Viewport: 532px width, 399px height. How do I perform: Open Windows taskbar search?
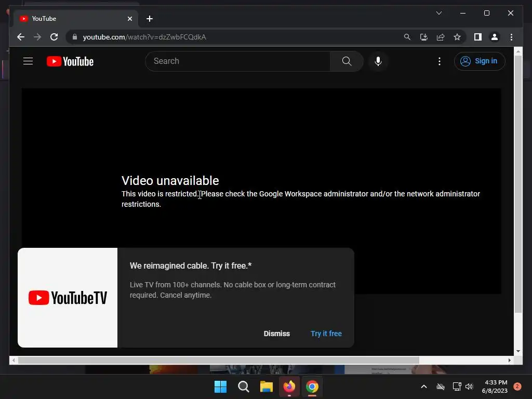[x=243, y=387]
